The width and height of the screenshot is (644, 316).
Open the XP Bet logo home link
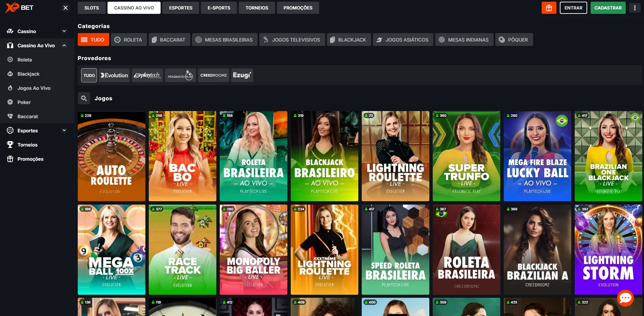tap(19, 7)
